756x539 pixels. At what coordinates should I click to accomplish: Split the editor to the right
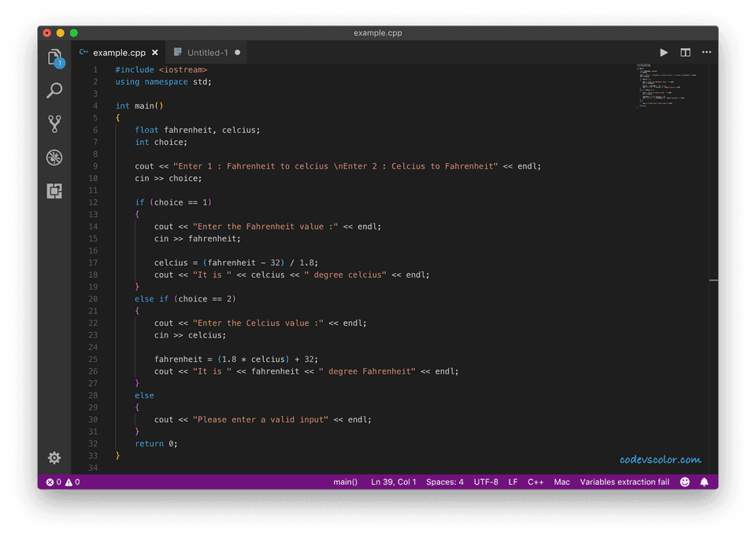point(685,53)
